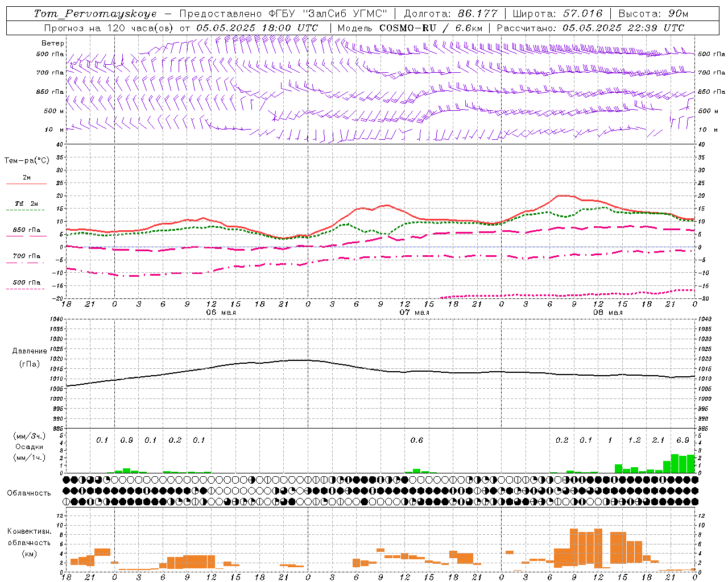Select the provider text ФГБУ "ЗапСиб УГМС"
728x582 pixels.
click(327, 14)
